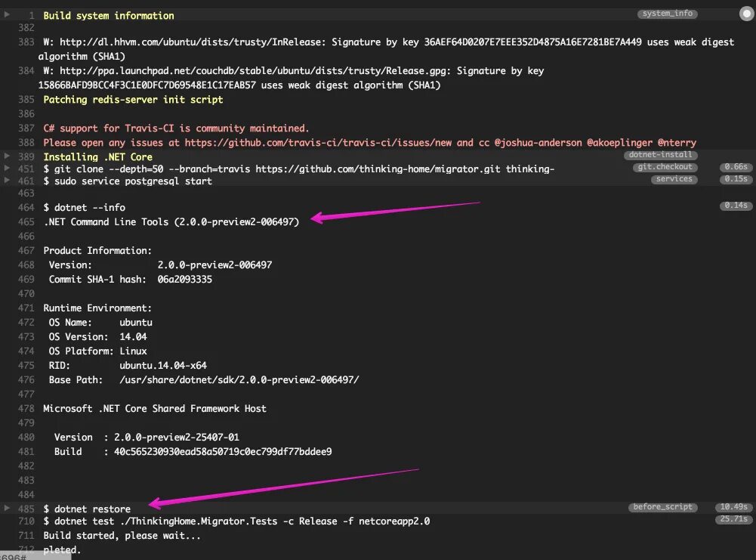
Task: Click the ppa.launchpad.net couchdb warning line
Action: pos(293,78)
